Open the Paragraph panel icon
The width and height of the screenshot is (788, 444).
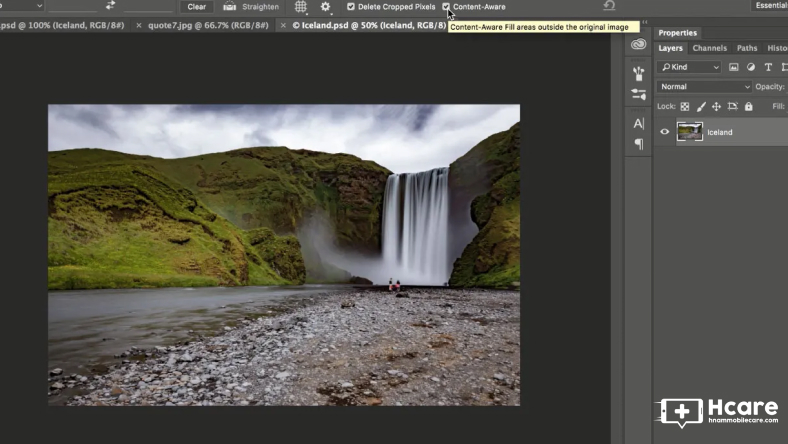tap(638, 144)
